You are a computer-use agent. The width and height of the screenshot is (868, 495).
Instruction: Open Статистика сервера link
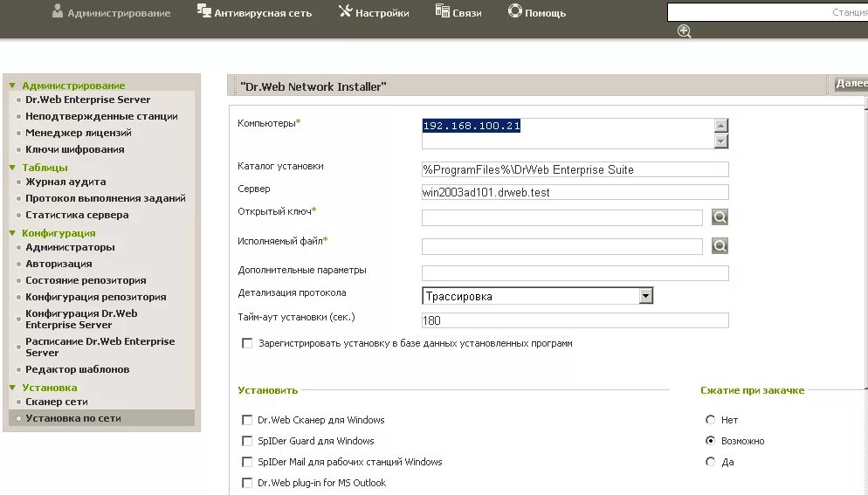77,215
